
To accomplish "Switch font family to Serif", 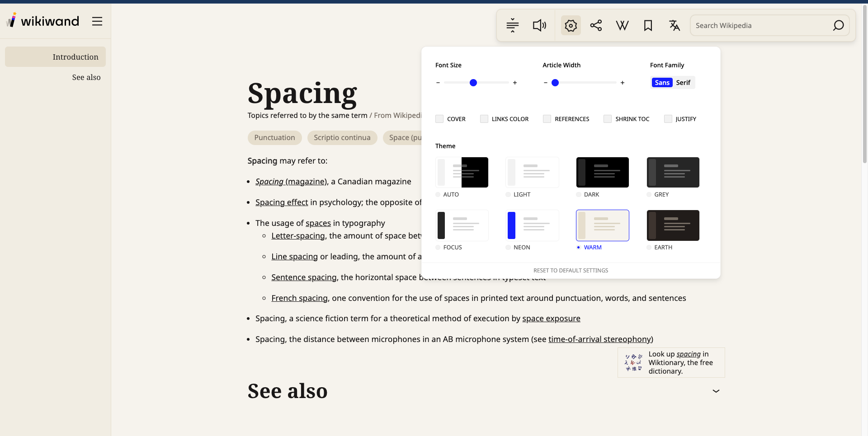I will pyautogui.click(x=683, y=82).
